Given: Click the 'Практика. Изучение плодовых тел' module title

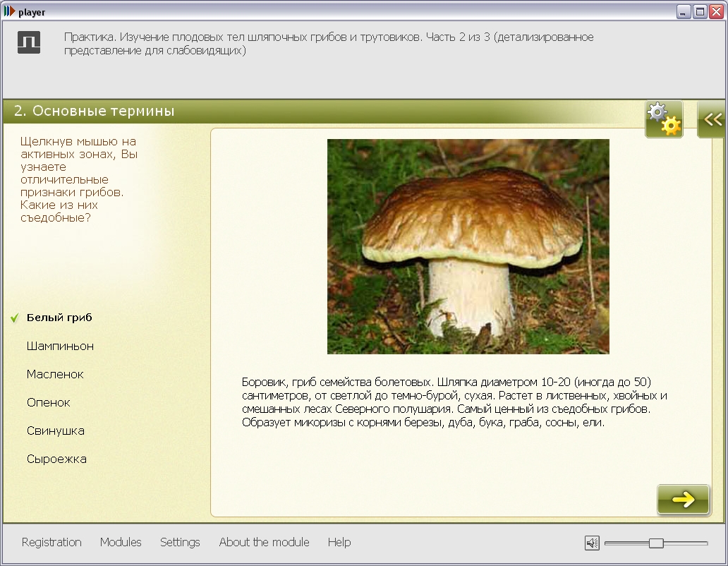Looking at the screenshot, I should point(329,44).
